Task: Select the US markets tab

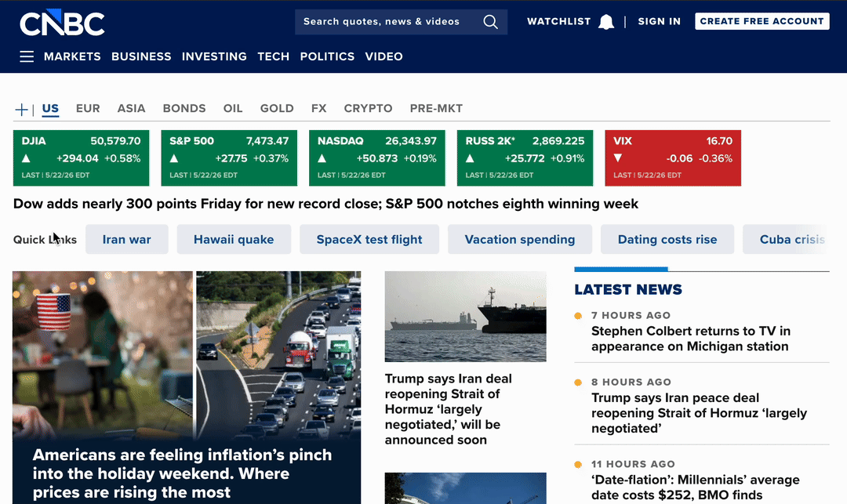Action: [50, 108]
